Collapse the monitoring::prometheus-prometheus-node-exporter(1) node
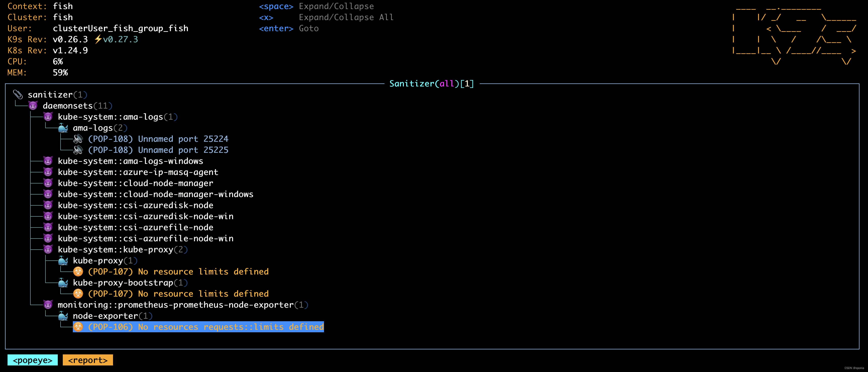 click(x=183, y=305)
